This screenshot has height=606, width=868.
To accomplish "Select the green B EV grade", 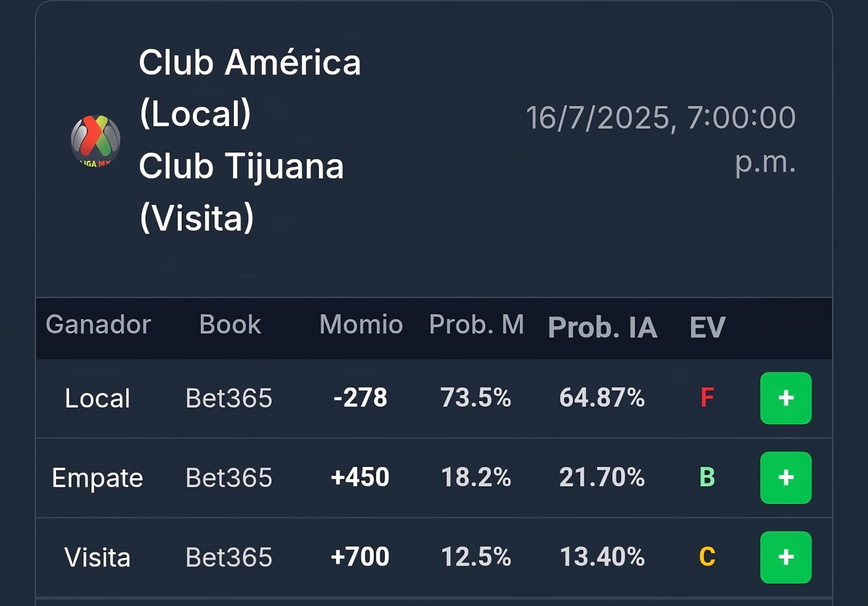I will (707, 477).
